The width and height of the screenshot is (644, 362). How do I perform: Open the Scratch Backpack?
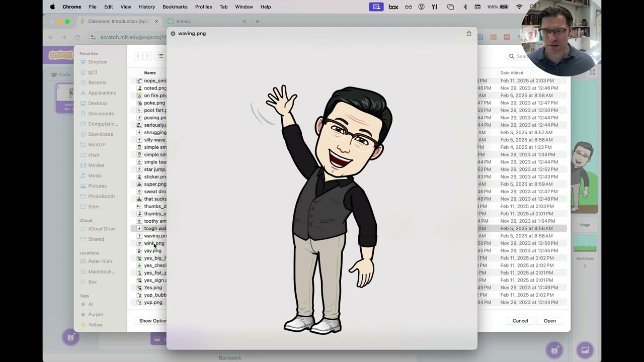pos(230,358)
